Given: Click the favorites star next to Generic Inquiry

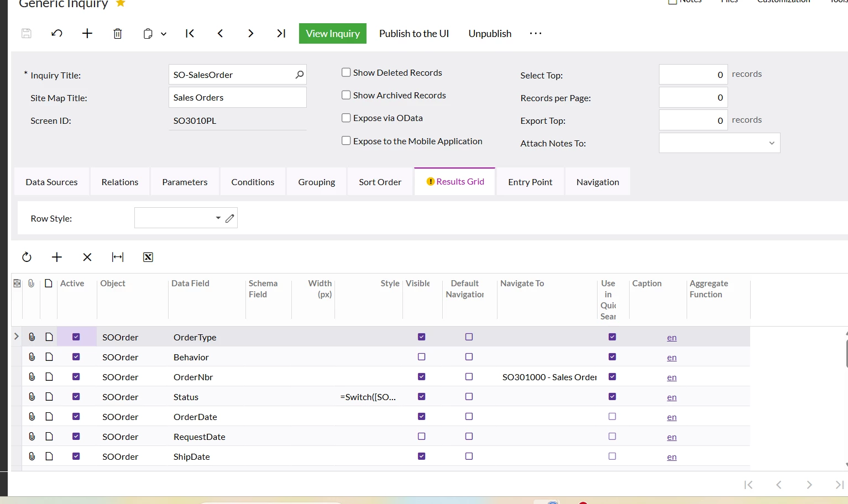Looking at the screenshot, I should point(121,3).
